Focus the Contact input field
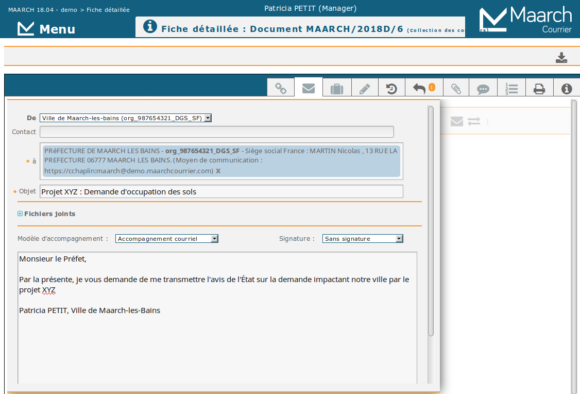Screen dimensions: 580x394 (x=217, y=132)
